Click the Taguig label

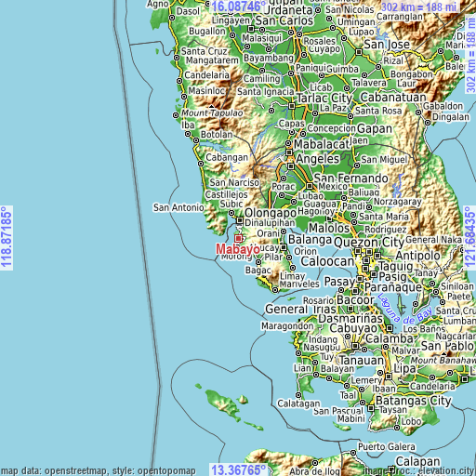coord(396,266)
